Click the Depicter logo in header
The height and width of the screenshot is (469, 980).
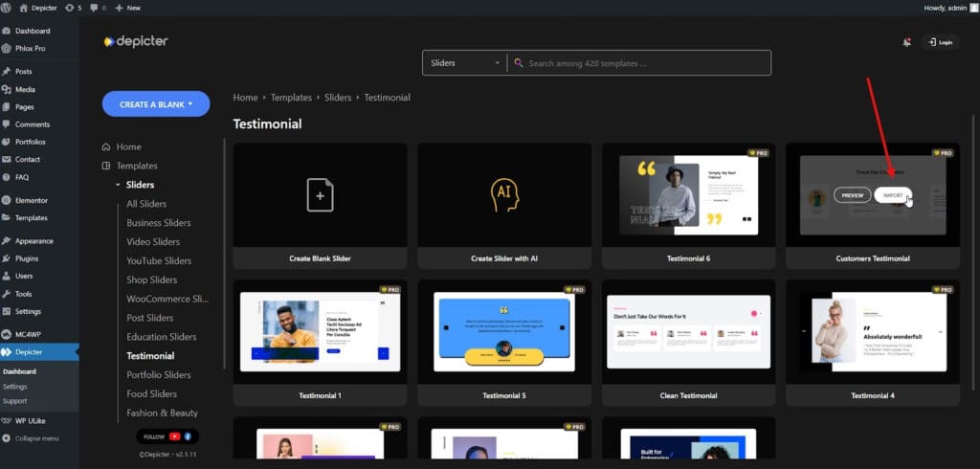tap(136, 42)
